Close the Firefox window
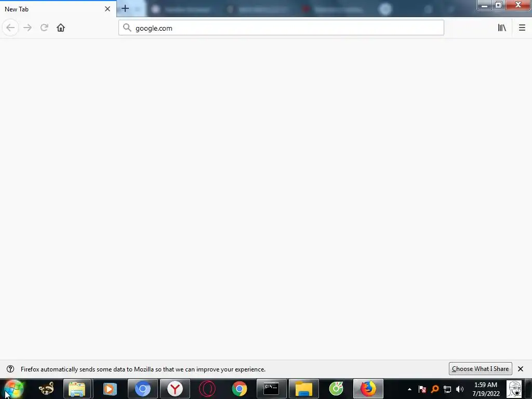 pyautogui.click(x=518, y=5)
